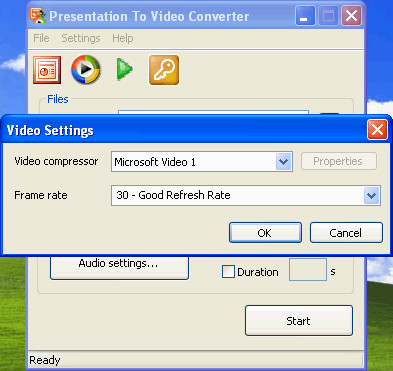This screenshot has width=393, height=371.
Task: Expand the Frame rate dropdown arrow
Action: 371,196
